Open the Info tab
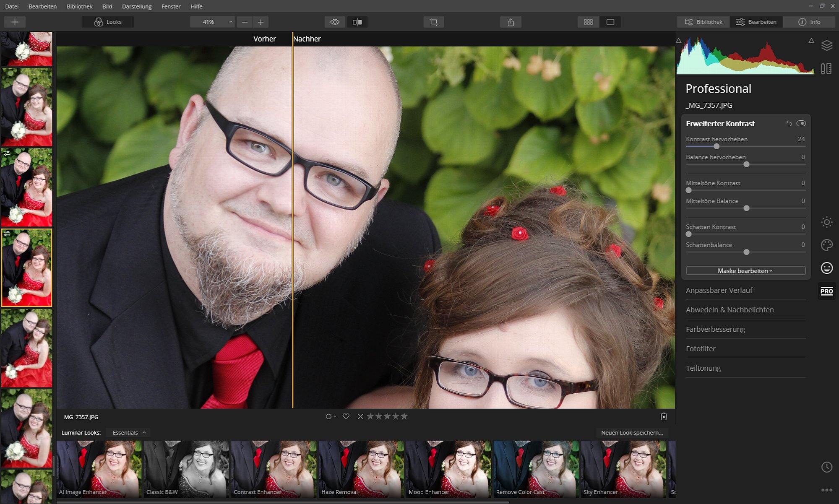This screenshot has height=504, width=839. 809,22
